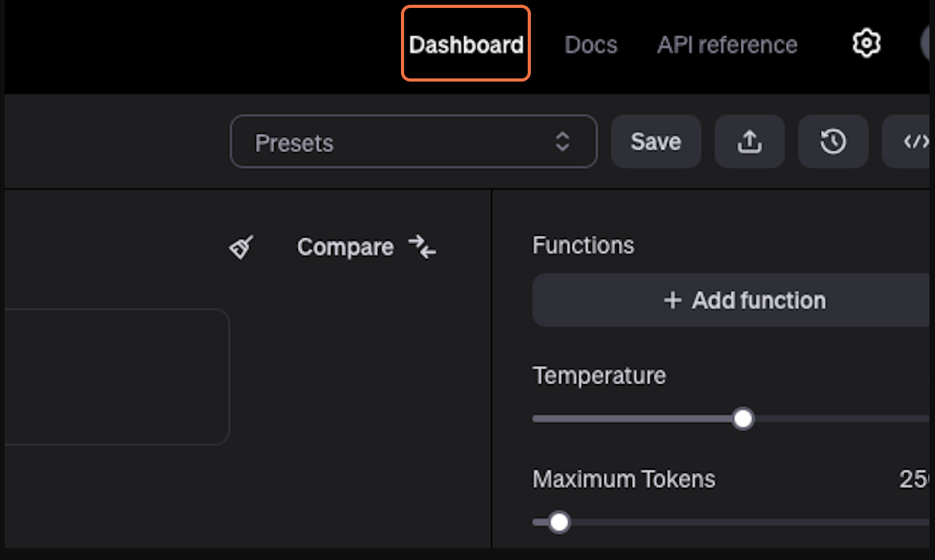935x560 pixels.
Task: Switch to the Dashboard tab
Action: pos(466,44)
